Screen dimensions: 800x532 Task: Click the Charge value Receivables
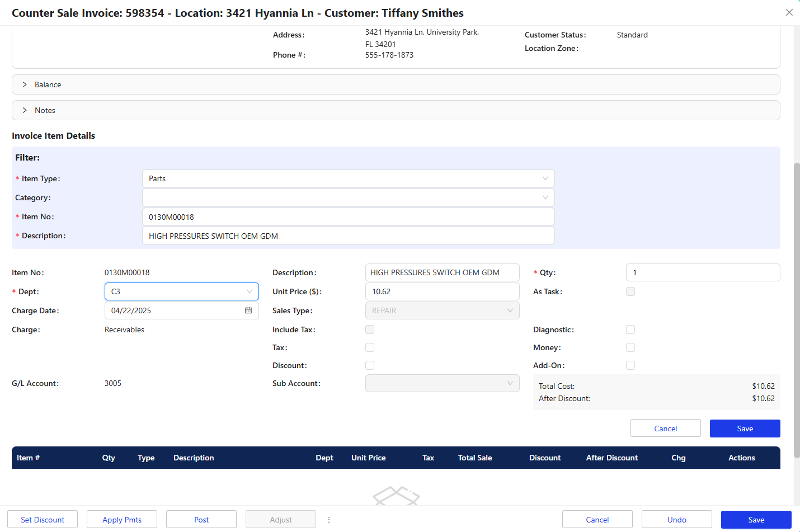[124, 329]
